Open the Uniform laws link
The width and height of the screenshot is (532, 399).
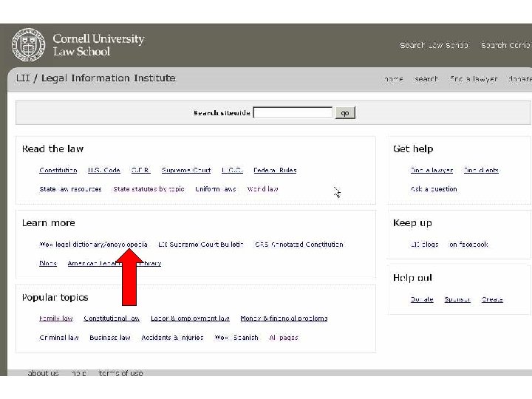pos(216,189)
